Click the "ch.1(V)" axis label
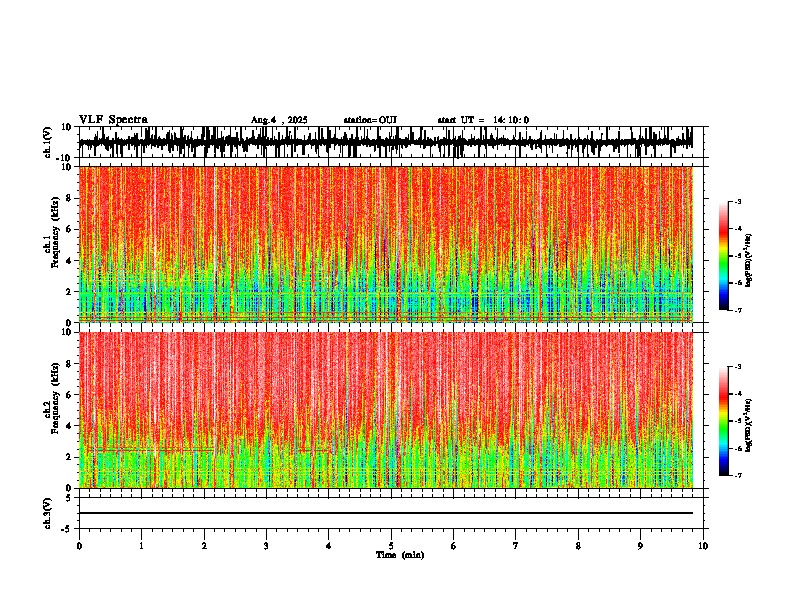 coord(48,142)
